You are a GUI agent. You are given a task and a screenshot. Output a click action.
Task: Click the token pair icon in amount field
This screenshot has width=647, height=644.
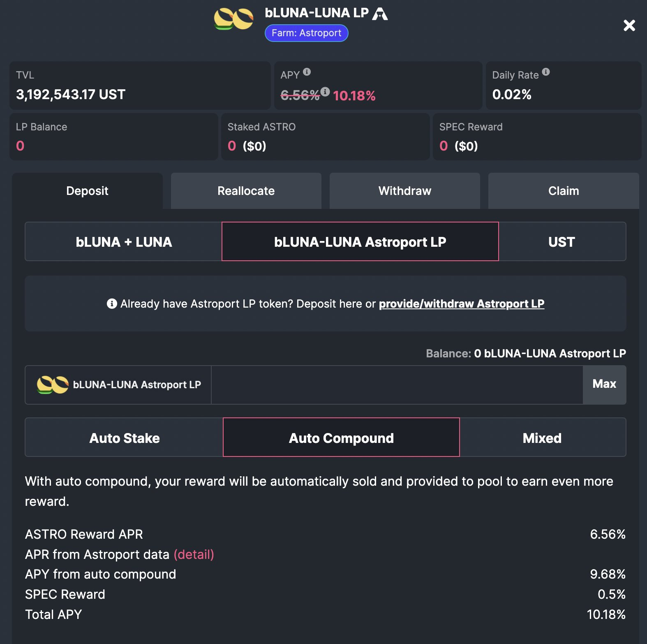[53, 385]
